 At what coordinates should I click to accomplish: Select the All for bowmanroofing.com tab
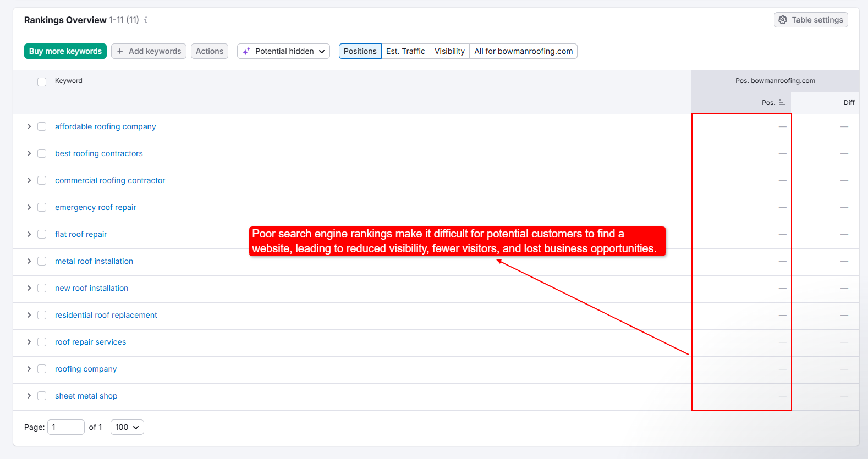(x=523, y=51)
